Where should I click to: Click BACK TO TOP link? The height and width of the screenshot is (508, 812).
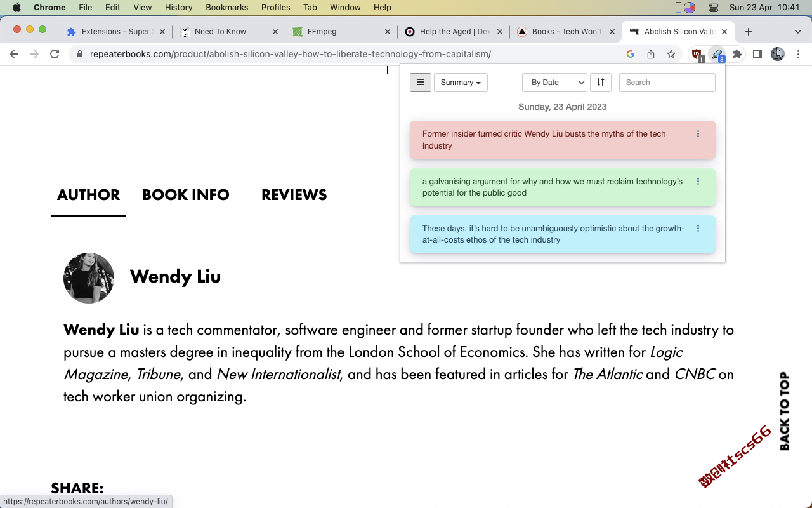(785, 411)
